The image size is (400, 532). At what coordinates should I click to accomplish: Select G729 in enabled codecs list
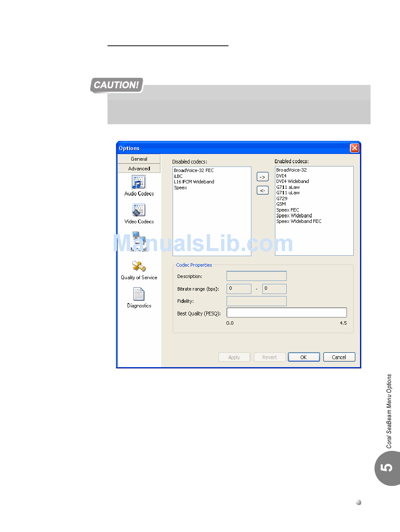click(281, 199)
